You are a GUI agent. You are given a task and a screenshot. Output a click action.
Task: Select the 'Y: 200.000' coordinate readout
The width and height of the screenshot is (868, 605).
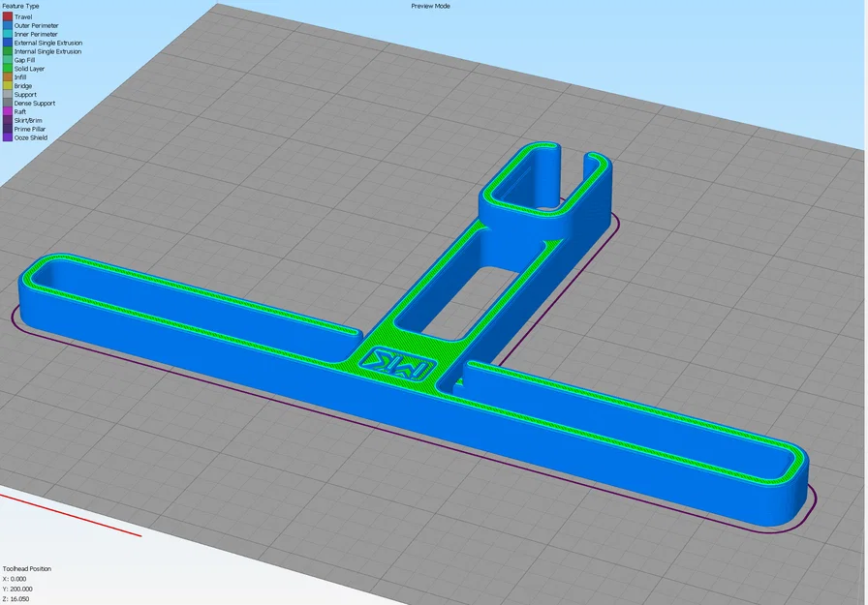pos(17,589)
